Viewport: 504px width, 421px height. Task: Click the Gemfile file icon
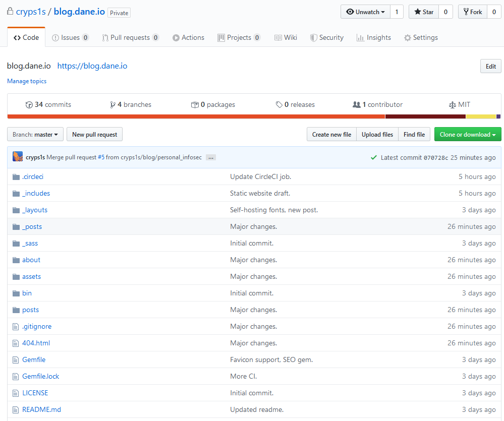pos(16,360)
